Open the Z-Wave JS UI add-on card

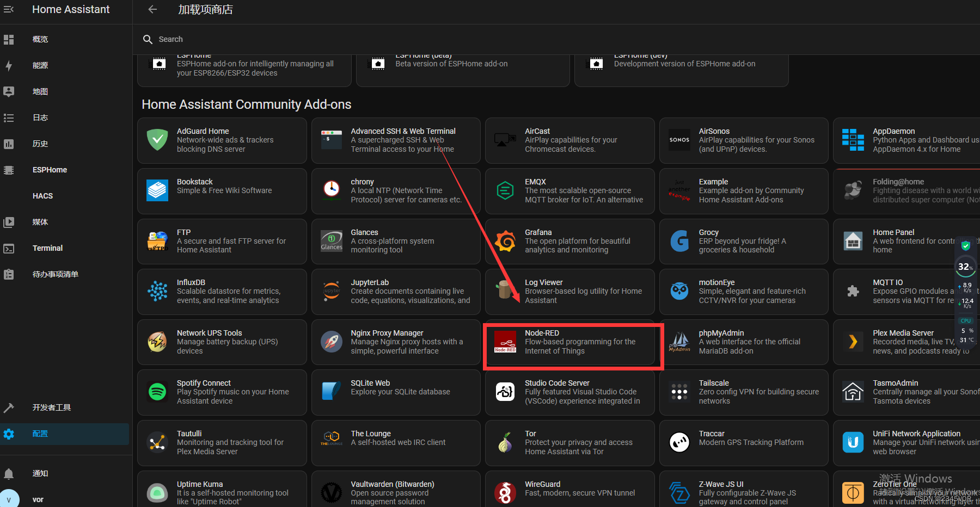click(x=744, y=489)
